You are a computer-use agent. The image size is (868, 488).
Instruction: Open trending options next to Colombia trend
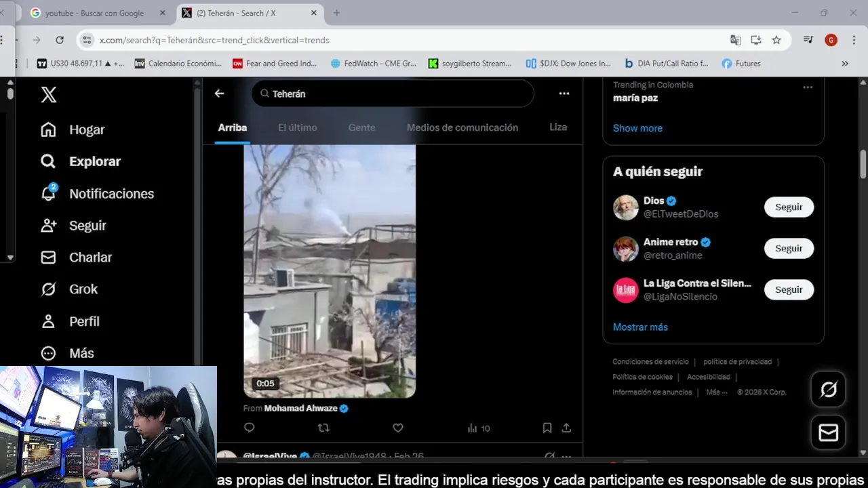[808, 87]
